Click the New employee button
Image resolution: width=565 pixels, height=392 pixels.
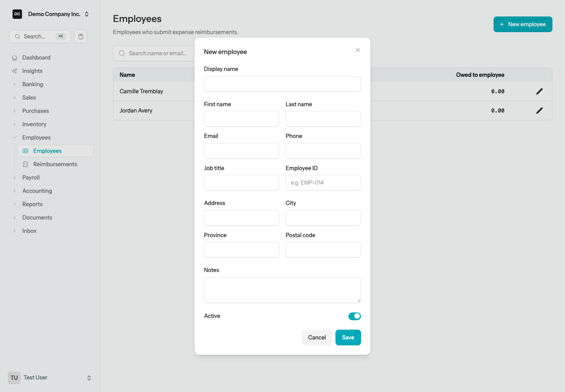coord(523,24)
